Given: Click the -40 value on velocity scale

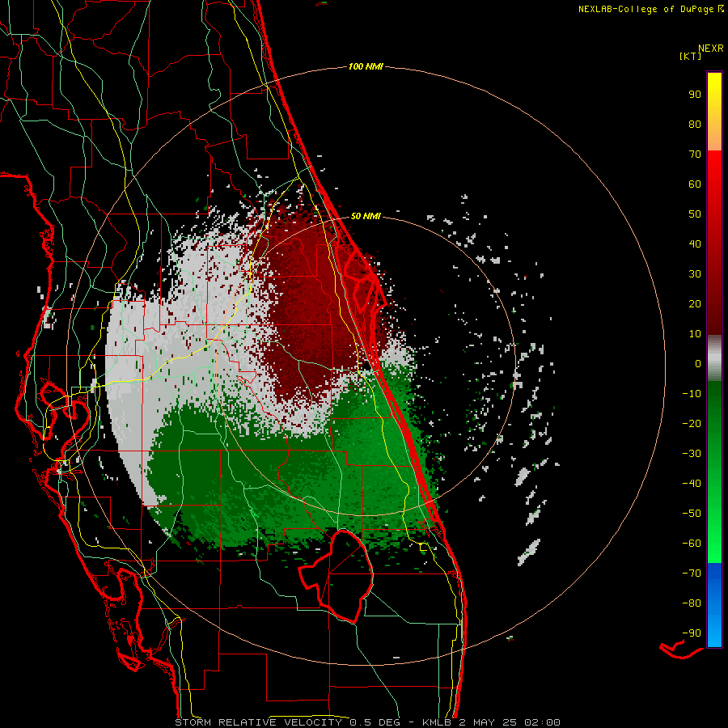Looking at the screenshot, I should pyautogui.click(x=692, y=484).
